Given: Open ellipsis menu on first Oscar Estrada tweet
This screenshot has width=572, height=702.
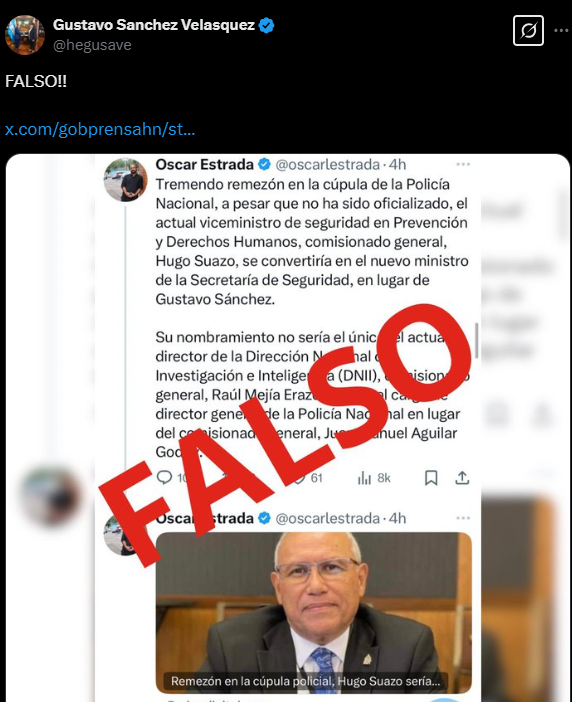Looking at the screenshot, I should coord(463,164).
